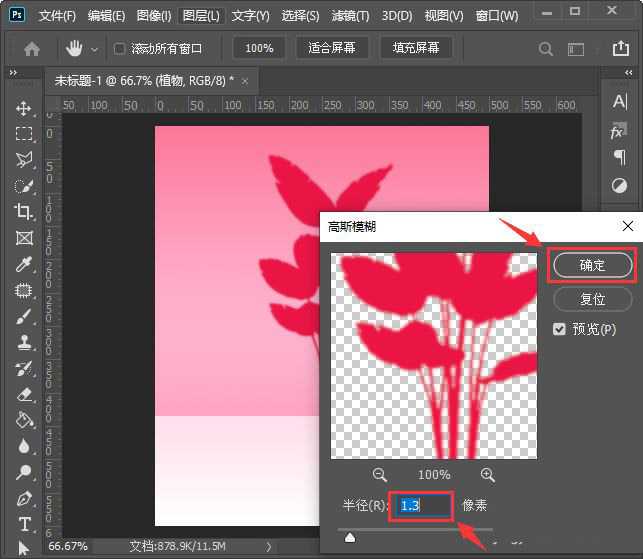Open the 文件(F) menu
This screenshot has height=559, width=643.
57,16
